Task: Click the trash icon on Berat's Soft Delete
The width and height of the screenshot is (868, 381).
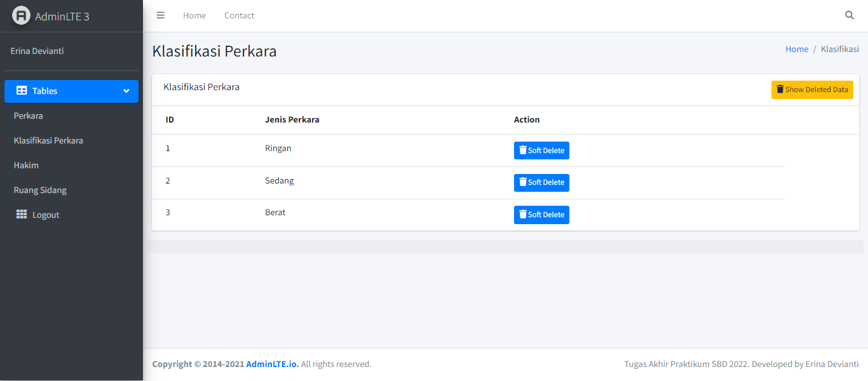Action: click(523, 214)
